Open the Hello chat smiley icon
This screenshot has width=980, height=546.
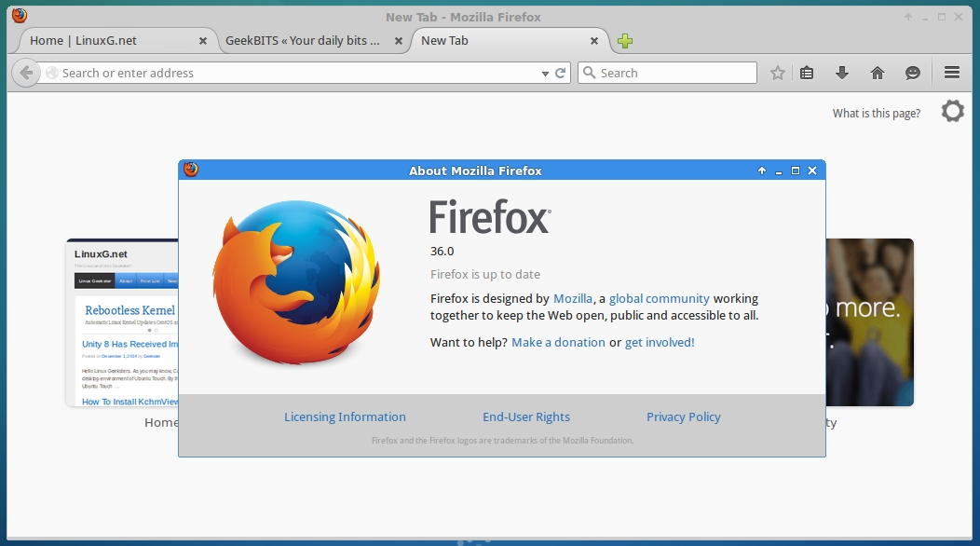pos(913,74)
